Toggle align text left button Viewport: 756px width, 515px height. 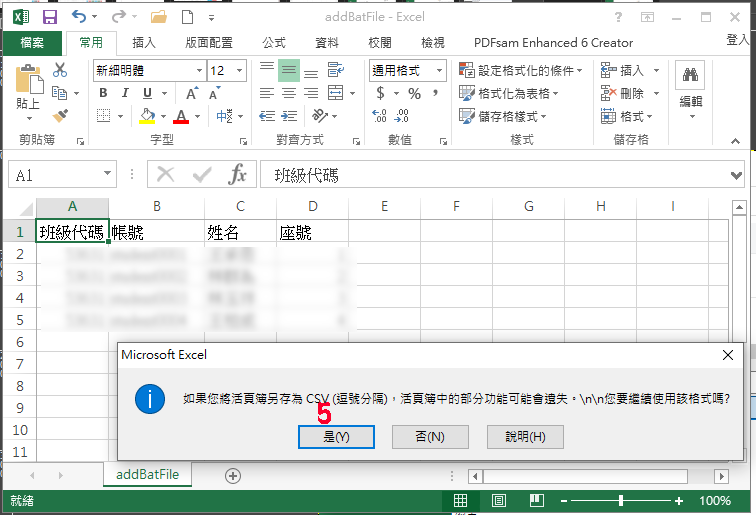coord(267,93)
